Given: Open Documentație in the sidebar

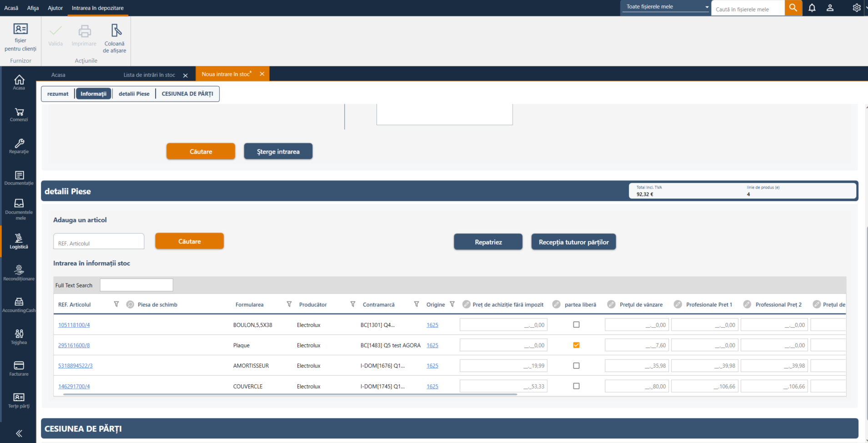Looking at the screenshot, I should coord(19,178).
